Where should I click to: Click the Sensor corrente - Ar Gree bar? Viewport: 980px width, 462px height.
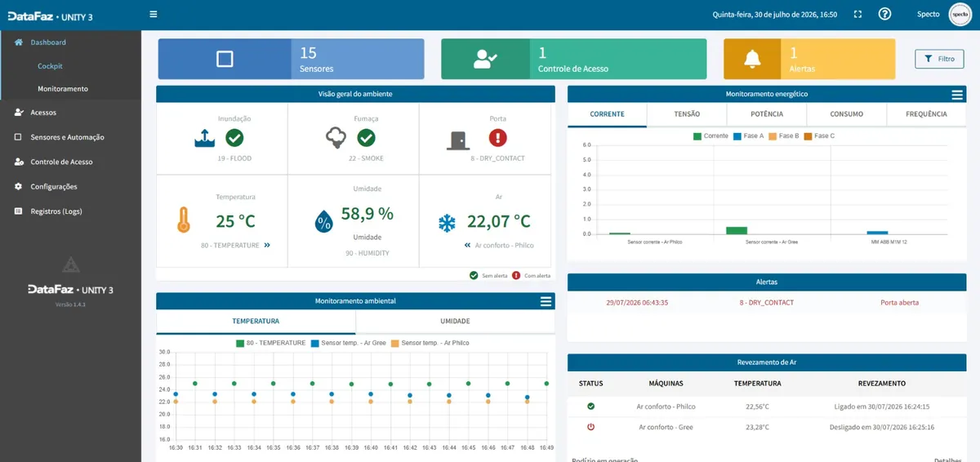[x=737, y=230]
